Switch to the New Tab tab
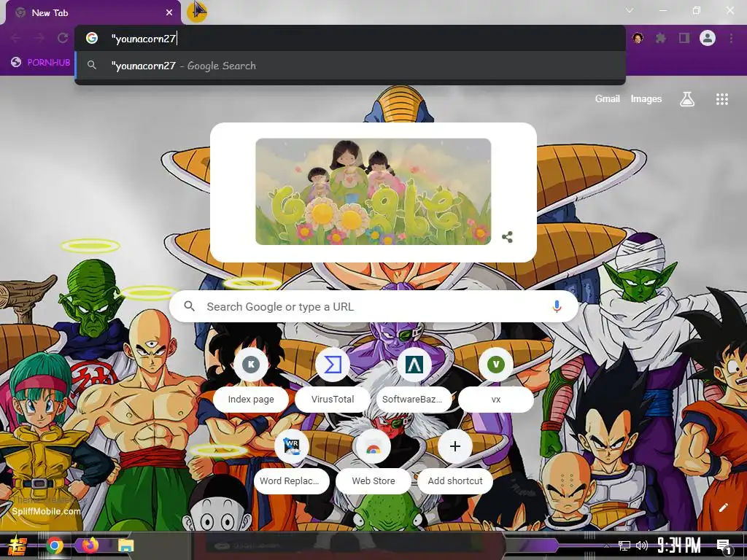747x560 pixels. click(x=93, y=13)
